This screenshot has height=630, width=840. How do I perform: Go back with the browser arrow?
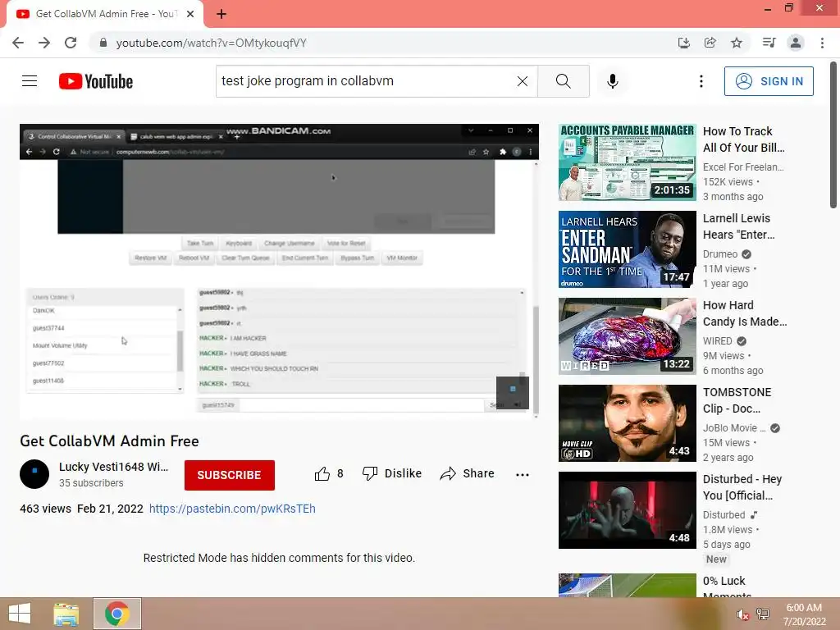[x=18, y=43]
